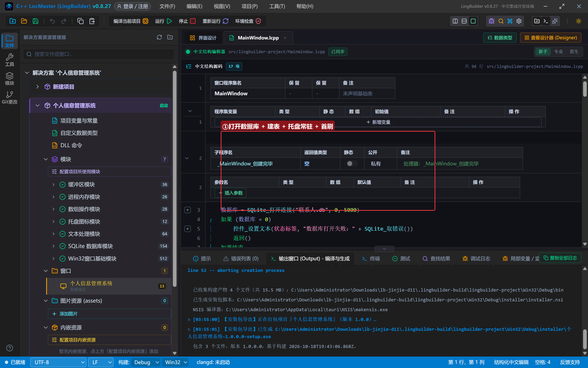Switch to the 界面设计 tab
Viewport: 588px width, 368px height.
tap(203, 38)
